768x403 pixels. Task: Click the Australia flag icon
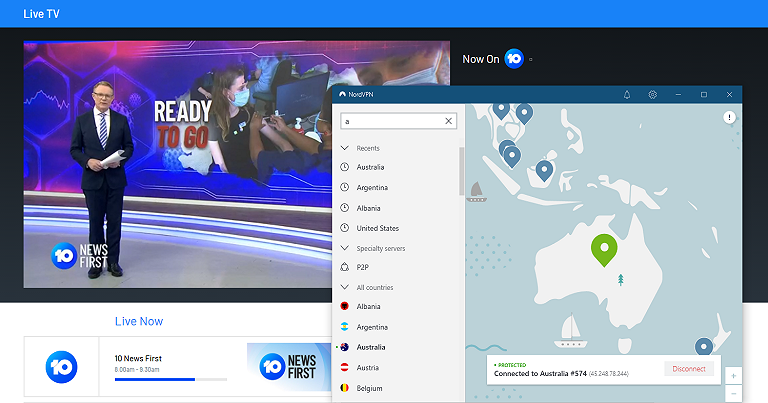click(x=344, y=347)
